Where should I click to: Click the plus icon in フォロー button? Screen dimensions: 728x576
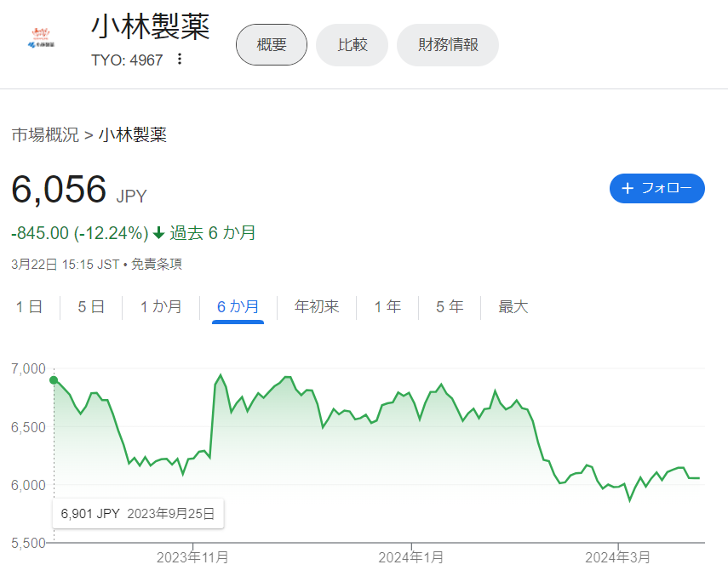pos(628,188)
